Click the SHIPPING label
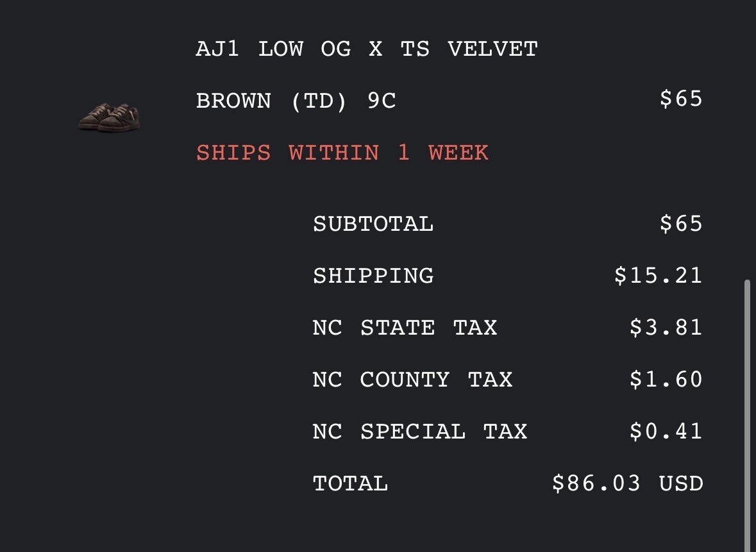This screenshot has height=552, width=756. pos(373,276)
